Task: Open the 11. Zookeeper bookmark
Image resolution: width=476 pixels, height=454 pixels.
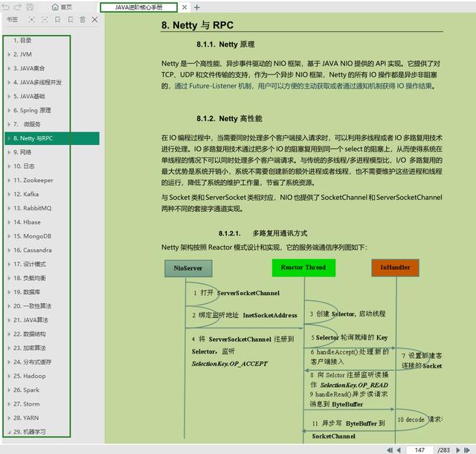Action: pyautogui.click(x=33, y=180)
